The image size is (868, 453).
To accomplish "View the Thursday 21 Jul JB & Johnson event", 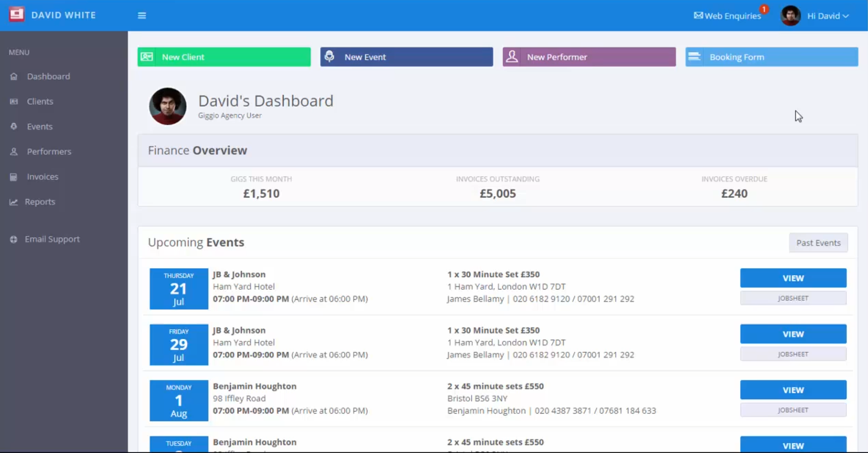I will pos(793,278).
